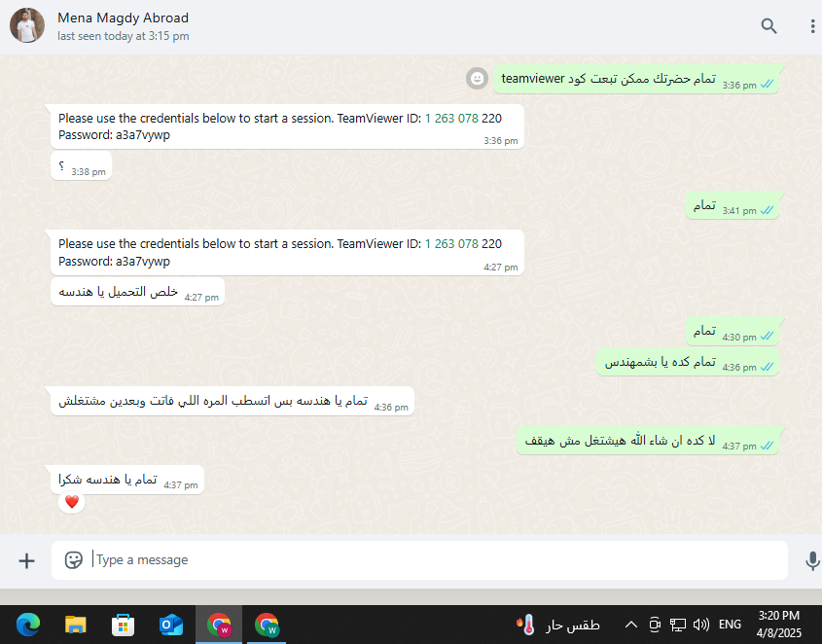
Task: Open File Explorer from taskbar
Action: tap(76, 625)
